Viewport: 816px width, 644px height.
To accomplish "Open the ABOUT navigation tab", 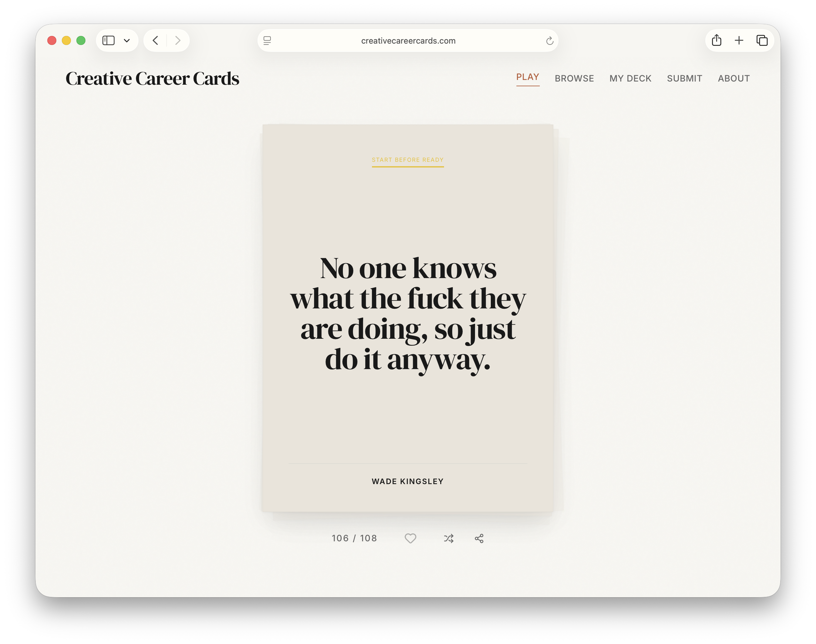I will click(734, 78).
